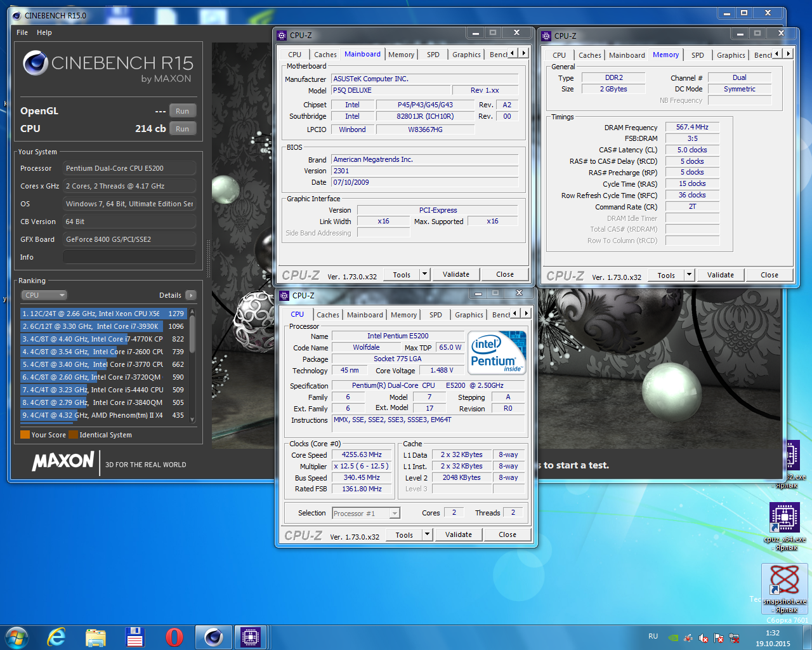Open CPU tab in Mainboard window

click(295, 55)
